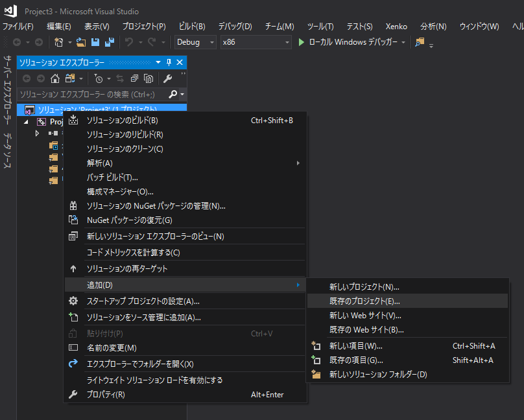Image resolution: width=524 pixels, height=420 pixels.
Task: Click Solution Explorer forward arrow icon
Action: tap(41, 78)
